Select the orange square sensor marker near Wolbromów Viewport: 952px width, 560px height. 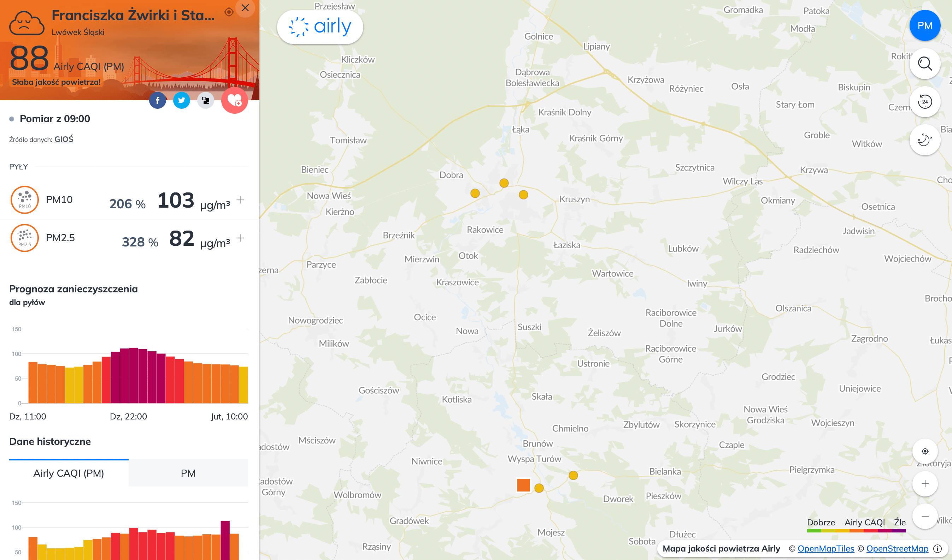tap(524, 485)
